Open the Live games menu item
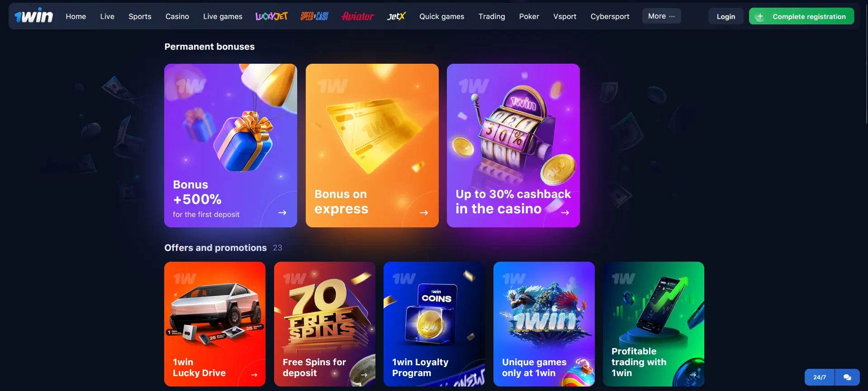Viewport: 868px width, 391px height. point(223,16)
